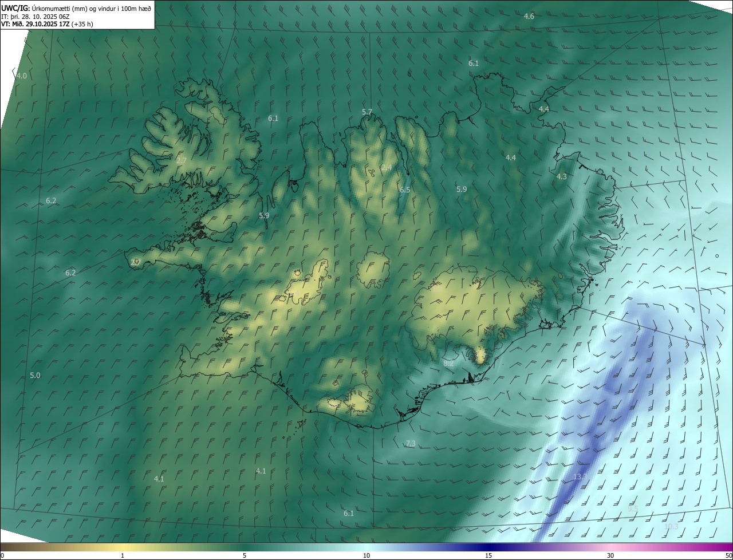Click the colour bar tick label "1"
The image size is (733, 560).
(123, 555)
